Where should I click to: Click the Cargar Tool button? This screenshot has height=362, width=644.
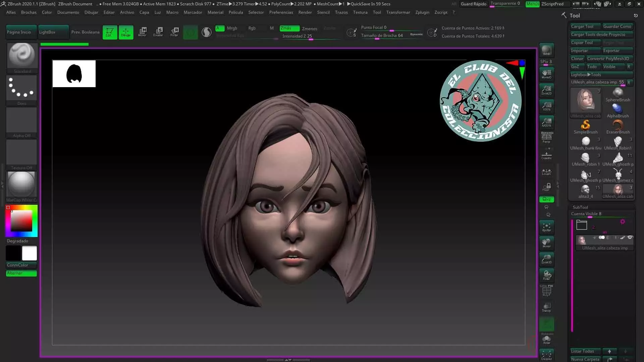click(x=585, y=26)
